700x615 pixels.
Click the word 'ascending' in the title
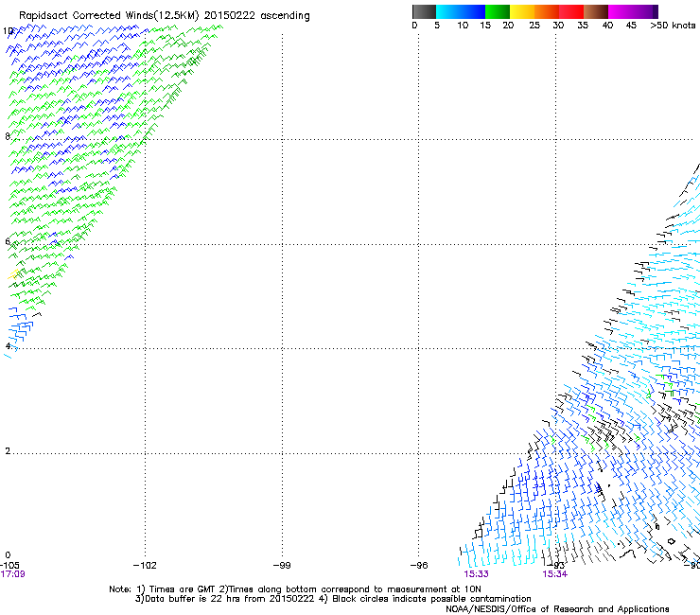point(285,16)
